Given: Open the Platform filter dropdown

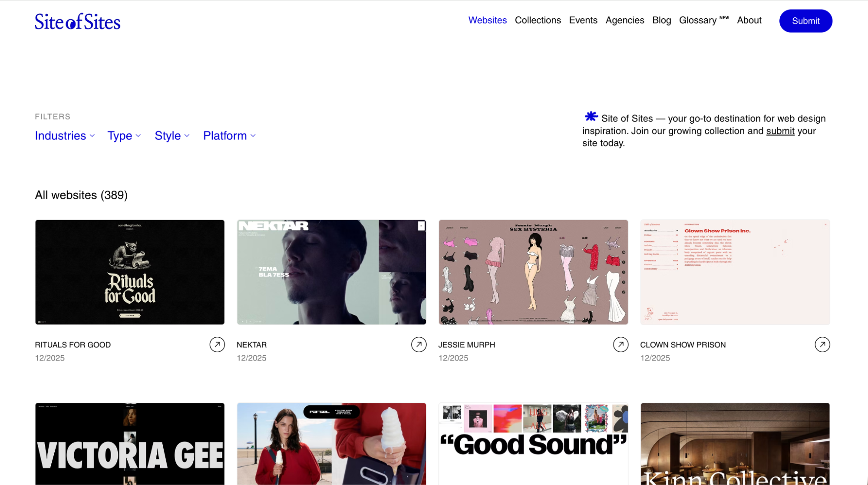Looking at the screenshot, I should coord(229,135).
